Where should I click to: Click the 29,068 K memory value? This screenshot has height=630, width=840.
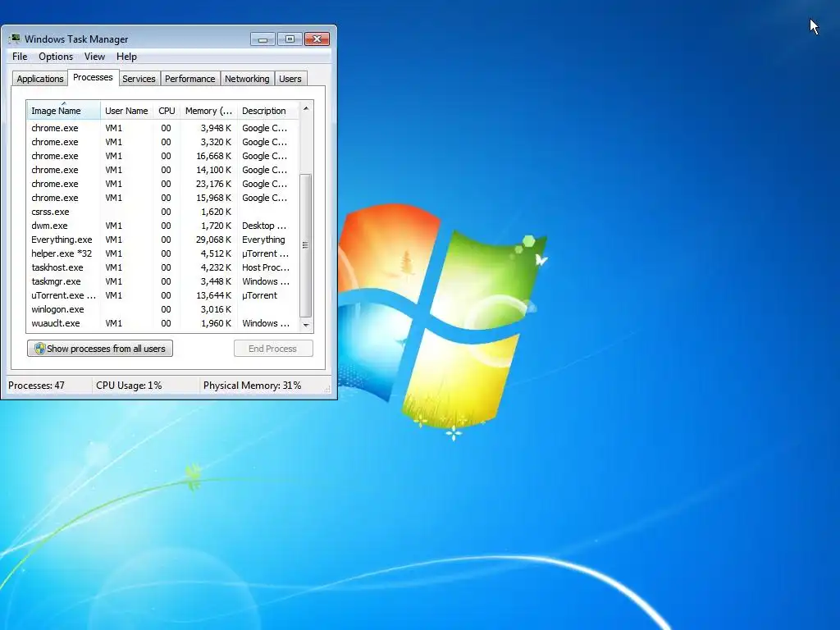tap(214, 240)
